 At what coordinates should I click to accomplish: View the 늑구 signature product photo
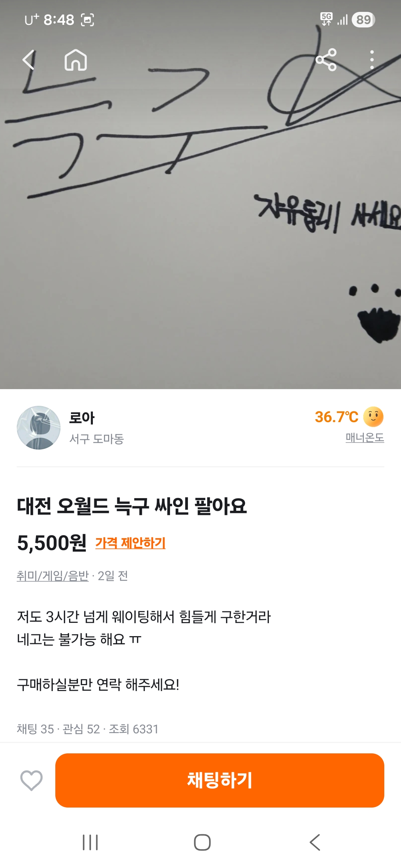pos(200,194)
